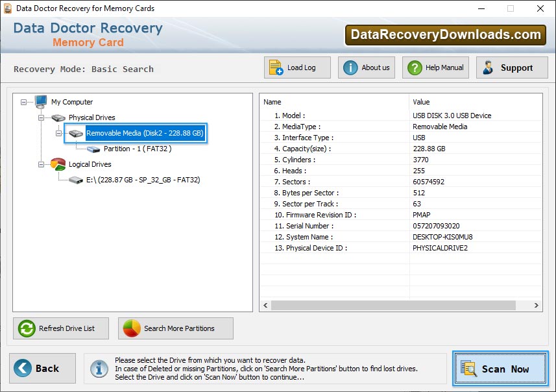This screenshot has width=556, height=392.
Task: Click 'Recovery Mode: Basic Search' label
Action: (84, 69)
